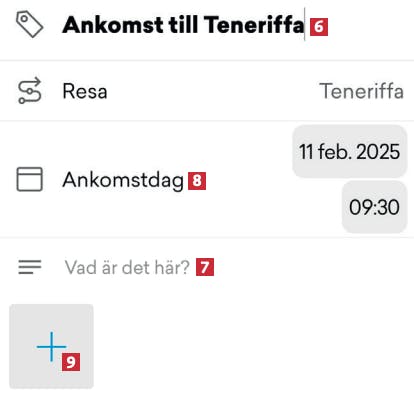Click the red badge numbered 7
Image resolution: width=414 pixels, height=394 pixels.
point(205,267)
